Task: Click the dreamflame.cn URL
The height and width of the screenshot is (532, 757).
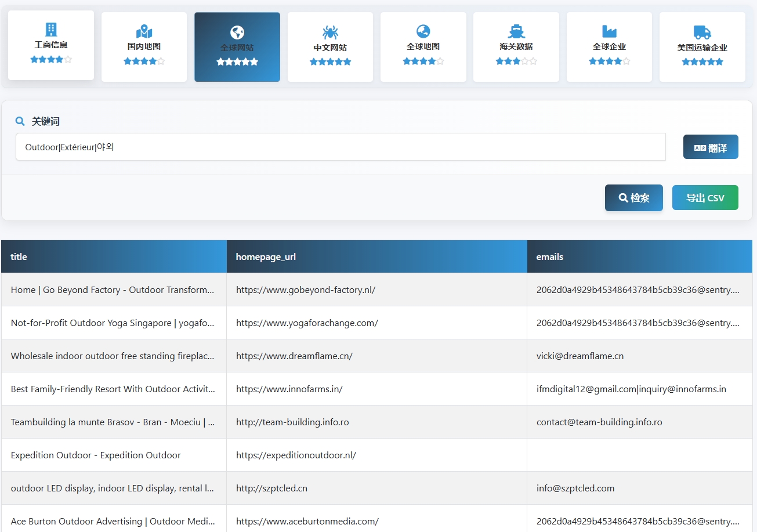Action: [x=294, y=356]
